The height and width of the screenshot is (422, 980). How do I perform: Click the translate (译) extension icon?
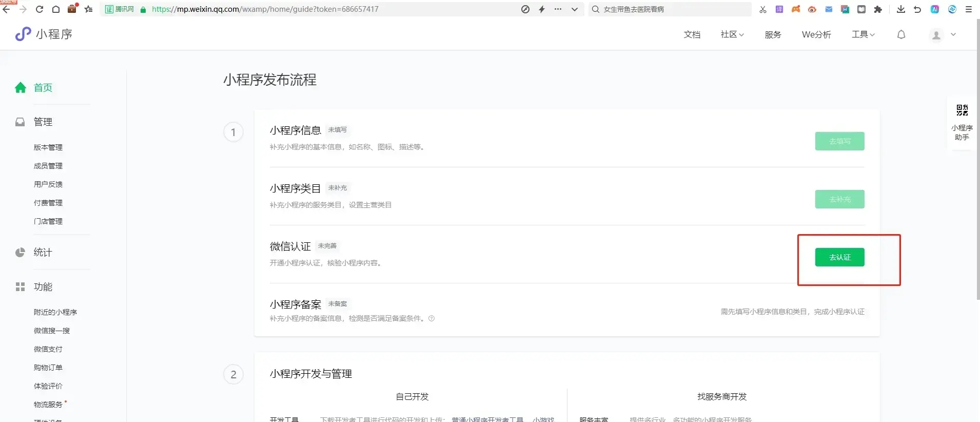pyautogui.click(x=779, y=9)
